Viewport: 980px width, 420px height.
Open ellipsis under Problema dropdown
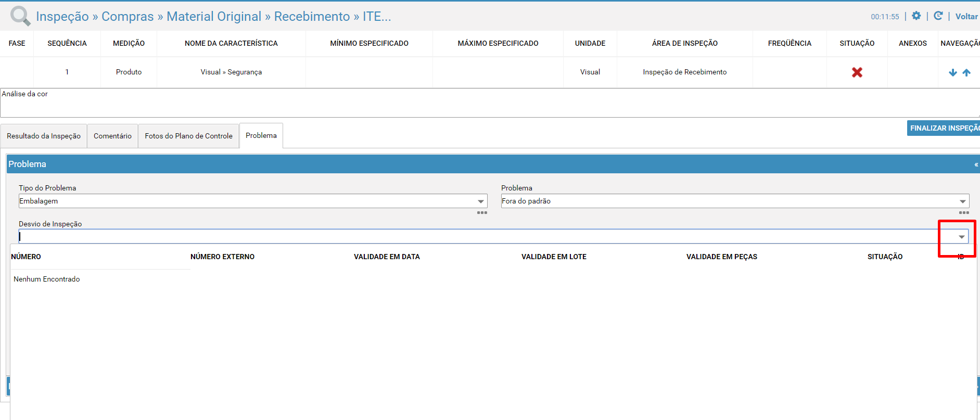[964, 212]
